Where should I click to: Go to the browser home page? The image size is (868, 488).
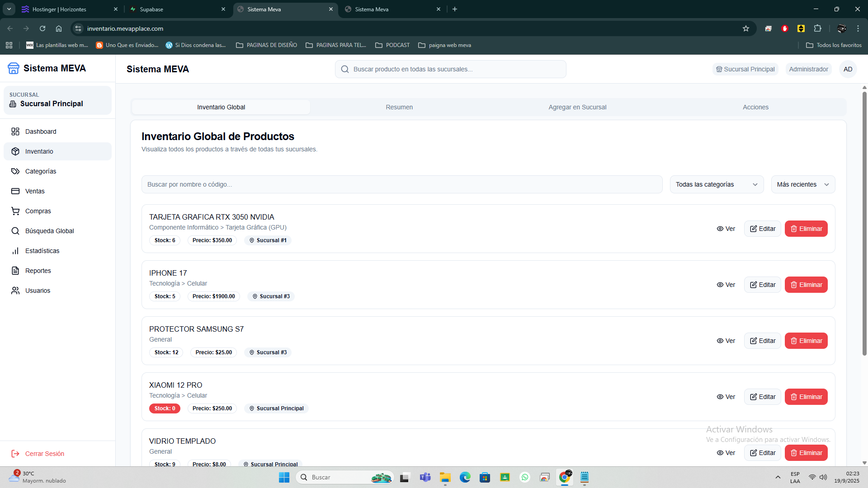click(59, 28)
